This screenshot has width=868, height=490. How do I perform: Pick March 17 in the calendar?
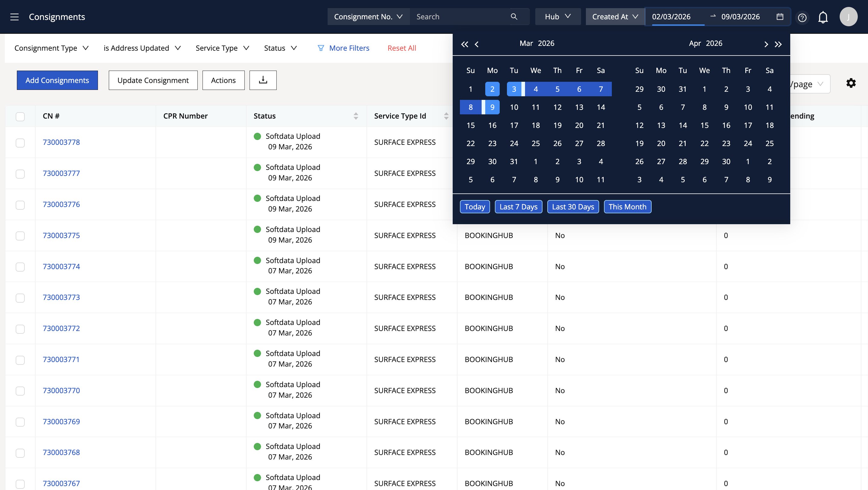click(514, 125)
